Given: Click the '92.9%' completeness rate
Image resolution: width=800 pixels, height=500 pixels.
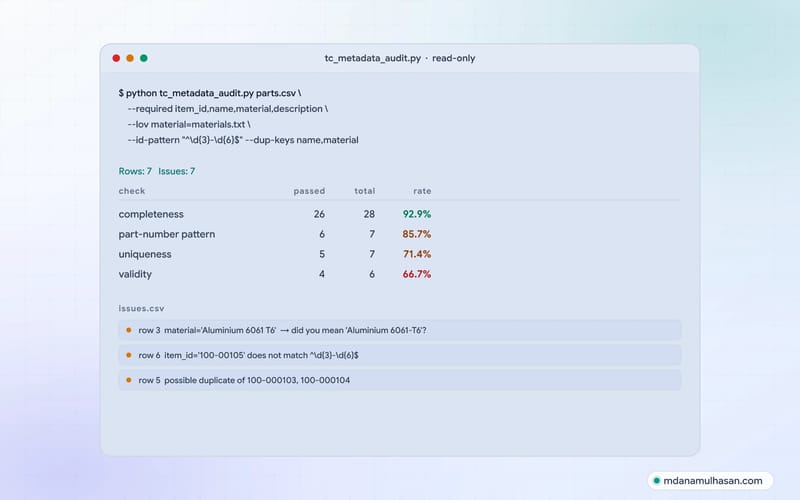Looking at the screenshot, I should (x=417, y=214).
